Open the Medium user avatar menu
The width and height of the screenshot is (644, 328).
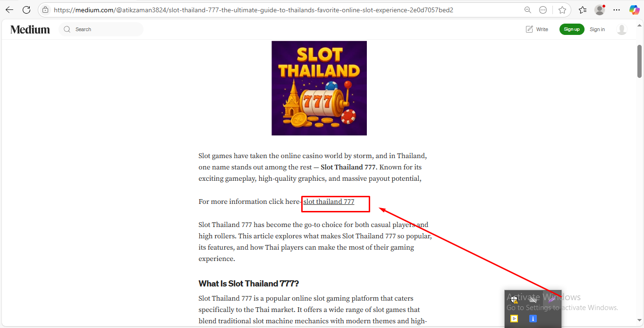pos(622,29)
